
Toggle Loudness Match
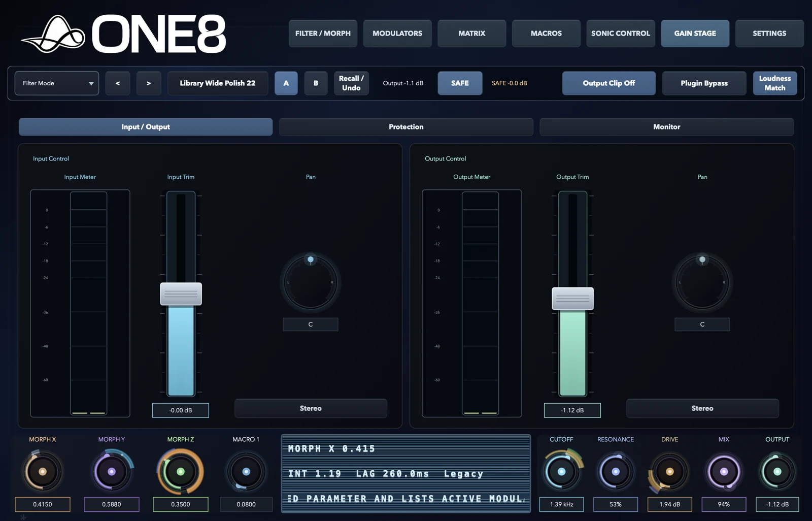[775, 83]
